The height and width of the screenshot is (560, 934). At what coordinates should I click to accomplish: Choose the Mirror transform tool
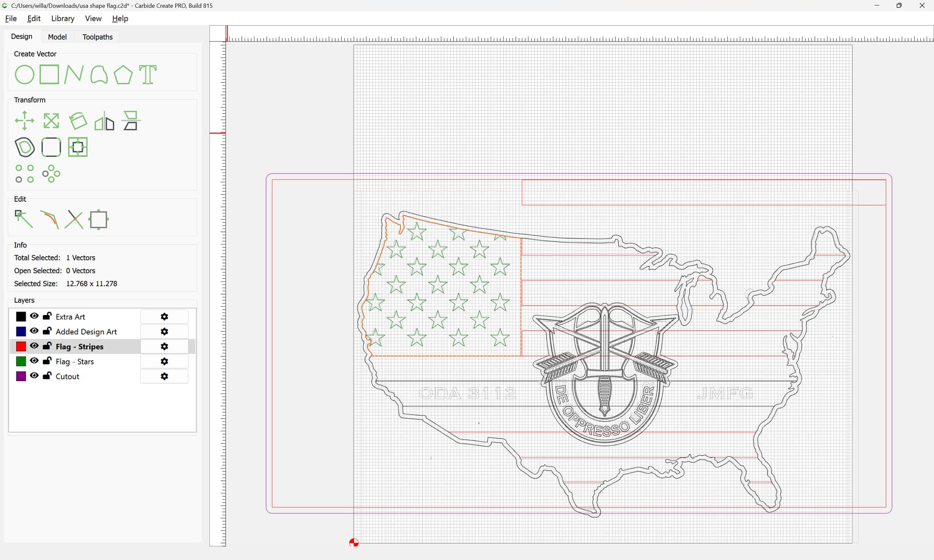[104, 121]
